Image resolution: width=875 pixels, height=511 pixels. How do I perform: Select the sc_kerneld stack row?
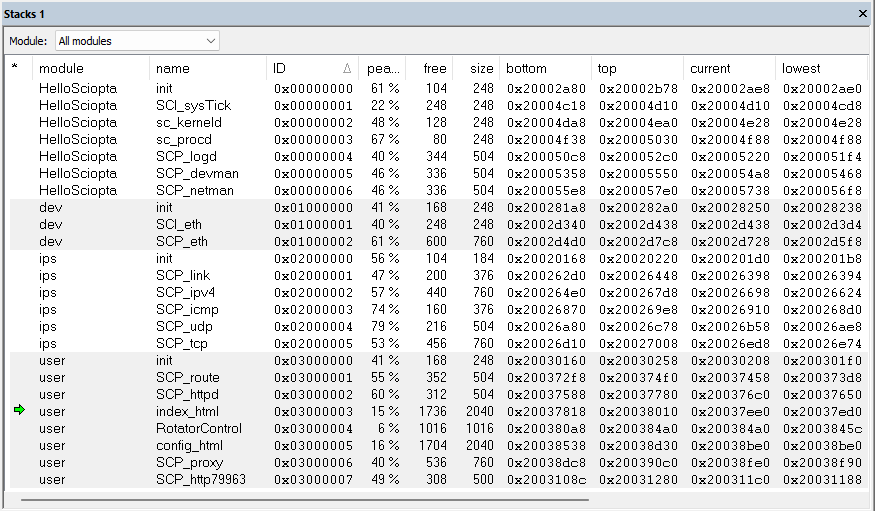click(190, 122)
